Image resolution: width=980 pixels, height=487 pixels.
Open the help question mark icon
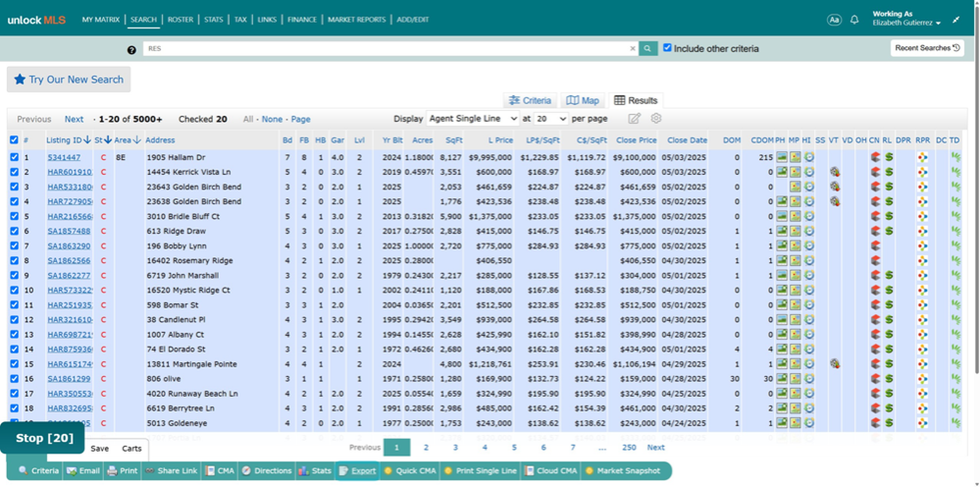[131, 50]
